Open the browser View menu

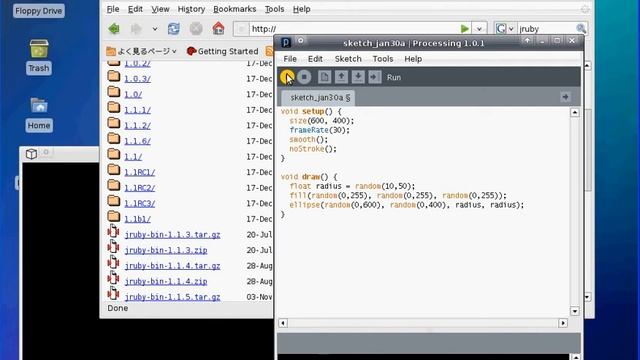click(160, 9)
